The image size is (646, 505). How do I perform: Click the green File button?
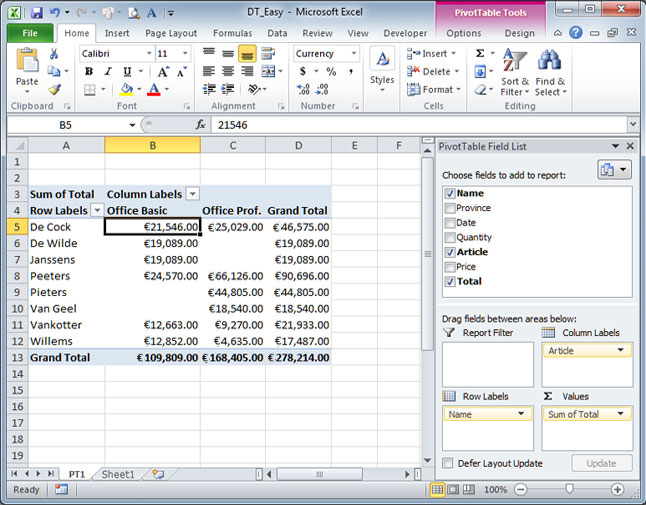(x=29, y=33)
